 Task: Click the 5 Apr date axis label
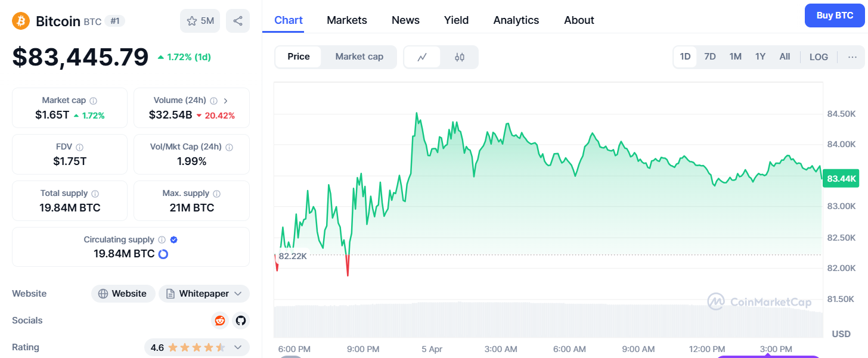click(x=432, y=349)
